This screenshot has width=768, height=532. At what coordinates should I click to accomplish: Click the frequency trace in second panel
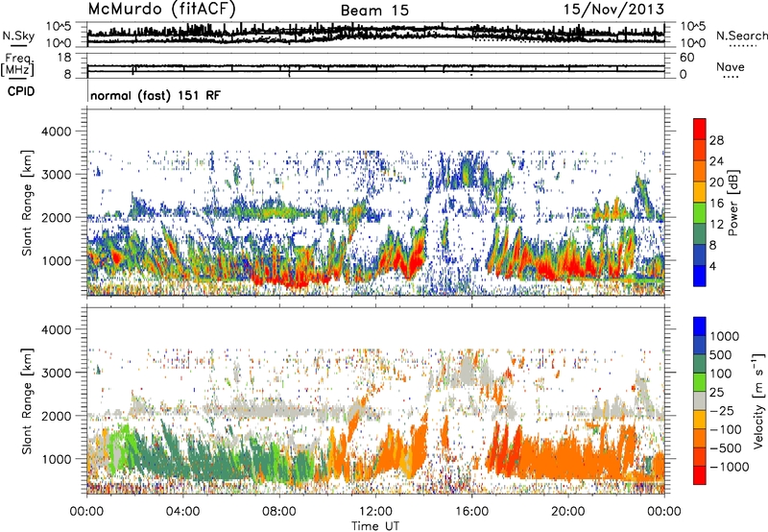point(375,66)
